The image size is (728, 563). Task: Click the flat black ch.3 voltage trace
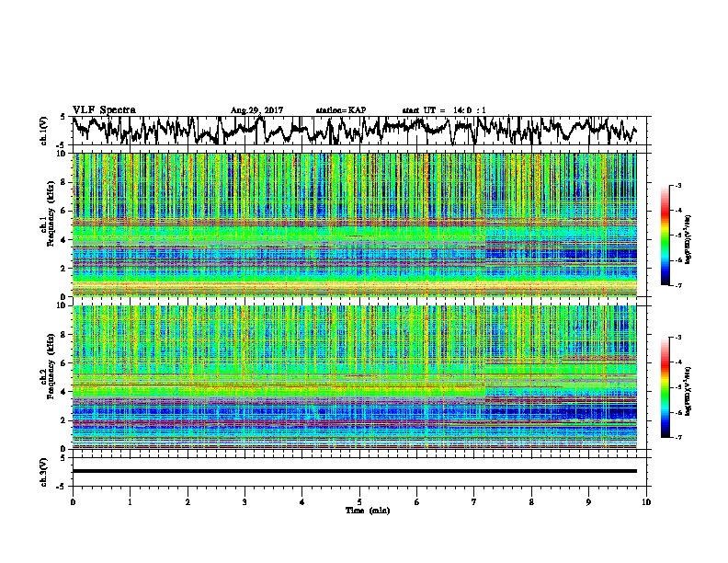tap(354, 471)
